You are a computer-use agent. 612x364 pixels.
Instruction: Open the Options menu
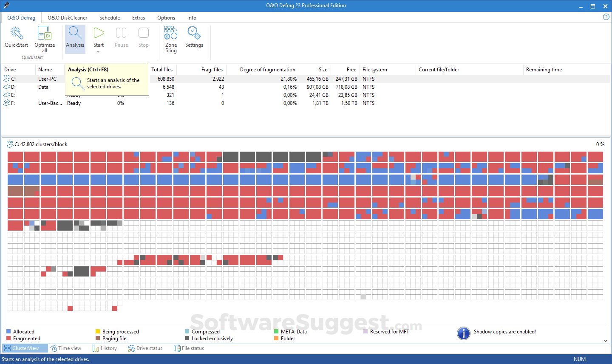click(166, 17)
